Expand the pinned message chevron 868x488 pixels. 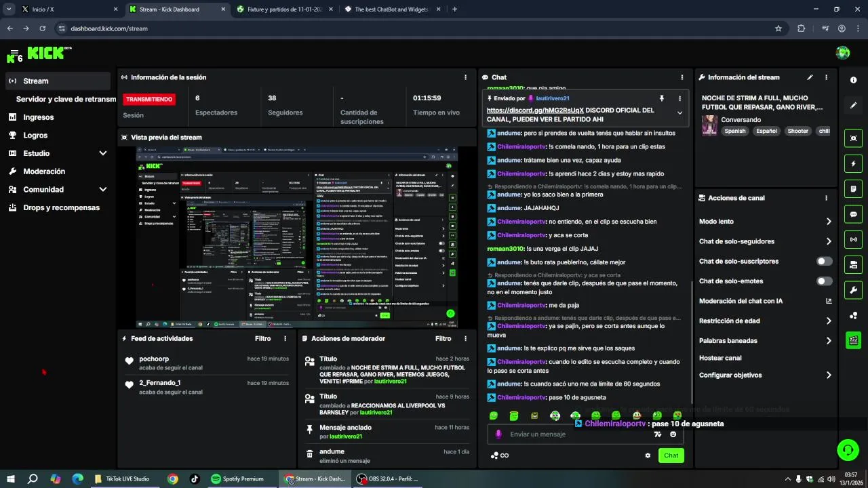click(679, 113)
